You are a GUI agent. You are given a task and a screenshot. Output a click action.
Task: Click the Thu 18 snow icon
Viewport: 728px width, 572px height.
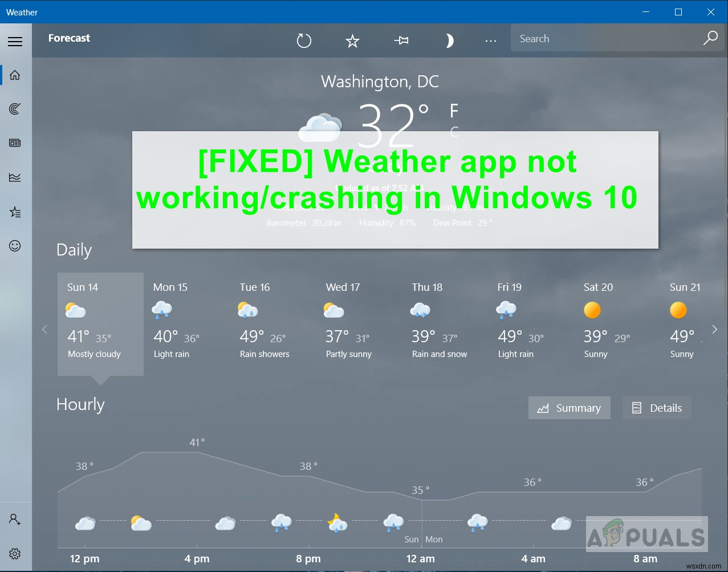420,311
